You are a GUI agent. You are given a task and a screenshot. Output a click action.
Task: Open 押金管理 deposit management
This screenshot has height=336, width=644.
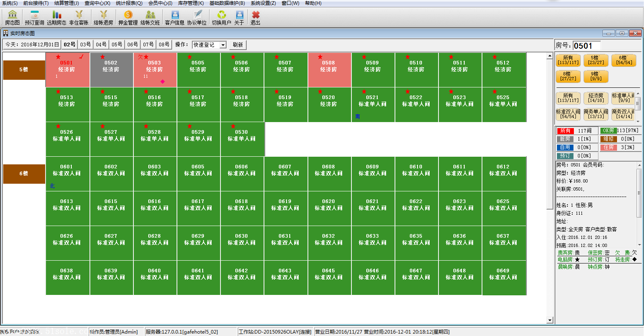point(128,18)
